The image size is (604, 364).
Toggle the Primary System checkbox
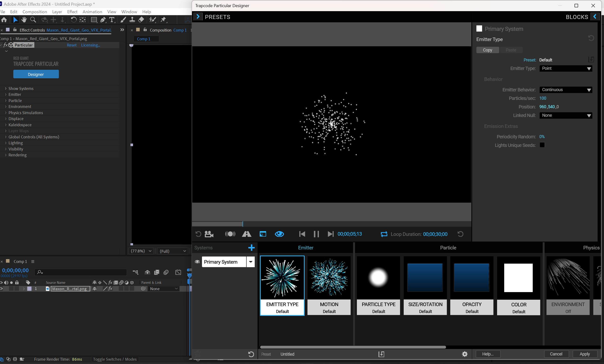point(479,29)
